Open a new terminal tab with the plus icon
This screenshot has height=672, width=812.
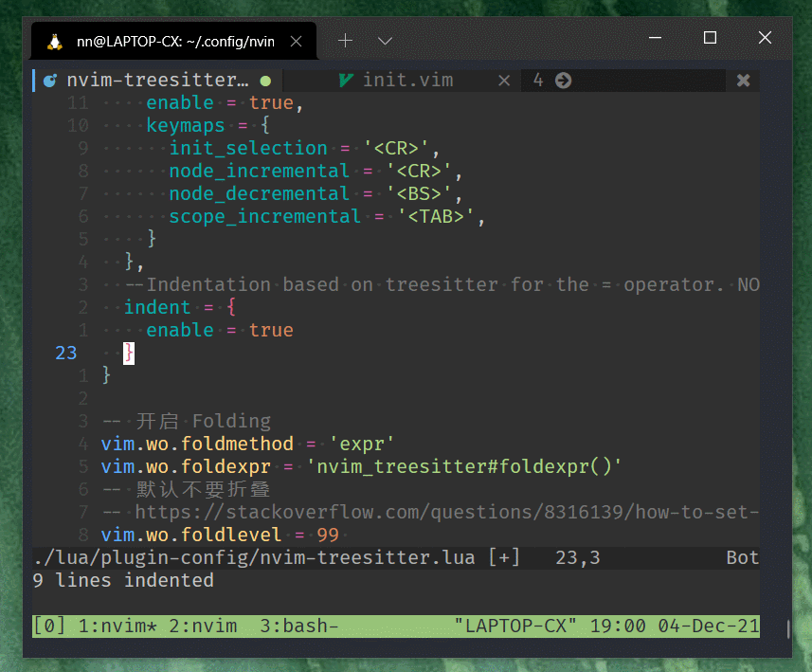345,41
